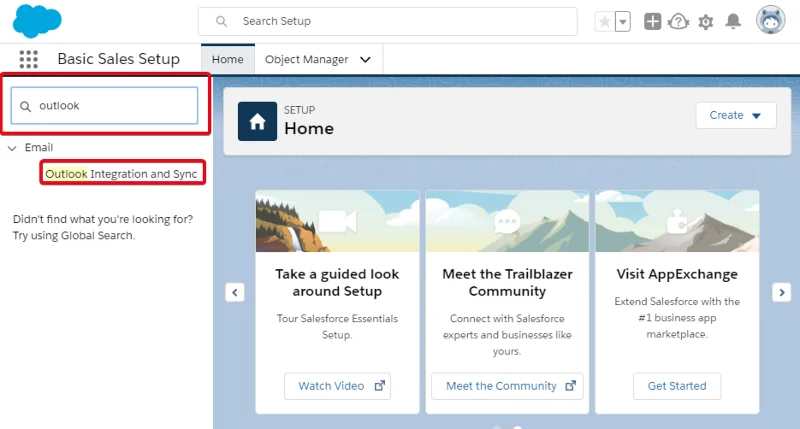Click the Watch Video button
Viewport: 800px width, 429px height.
(x=337, y=386)
